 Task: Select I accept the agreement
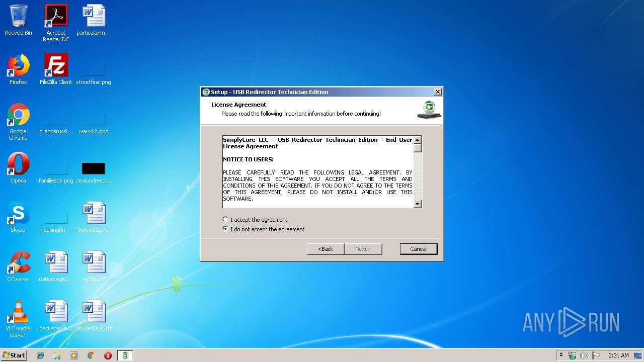255,220
